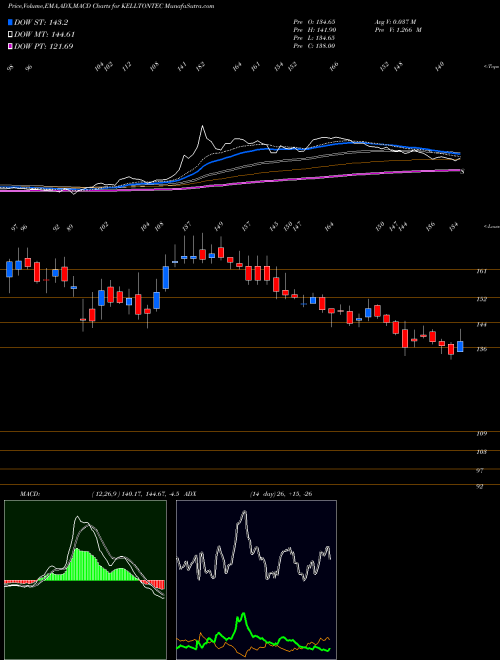
Task: Select the chart title mentioning KELLTONTEC
Action: tap(111, 6)
